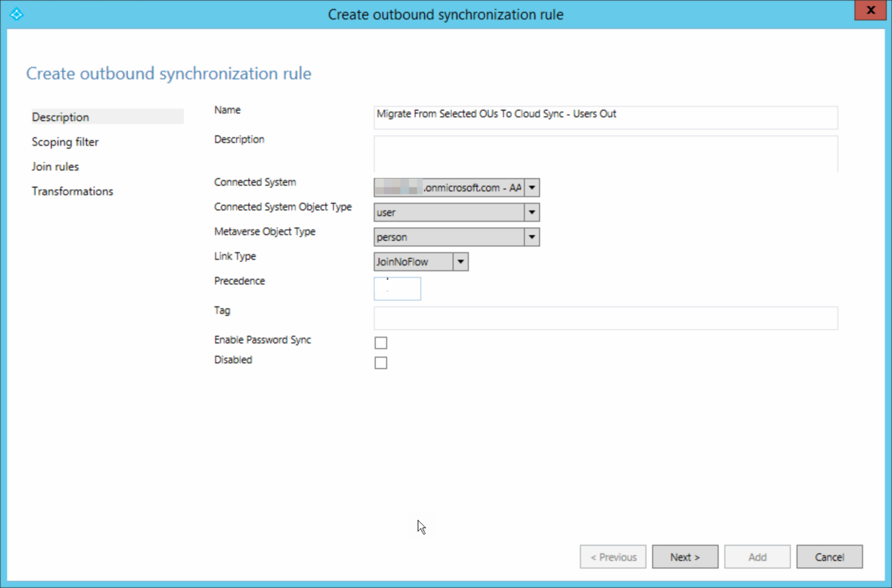The width and height of the screenshot is (892, 588).
Task: Click into the rule Name text field
Action: tap(605, 117)
